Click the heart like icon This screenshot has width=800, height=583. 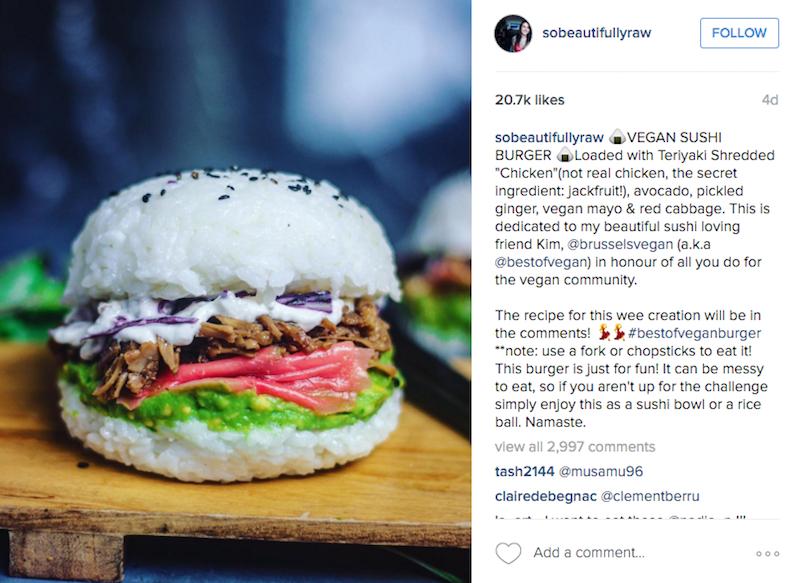pos(508,553)
